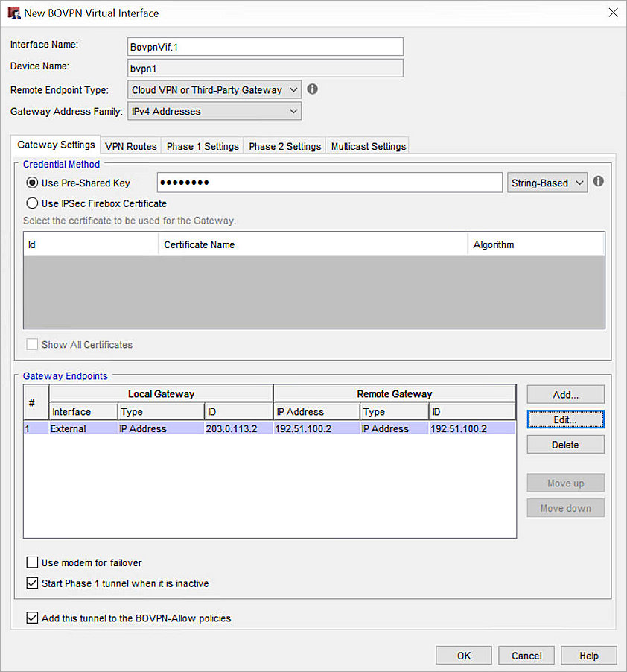Click info icon beside Remote Endpoint Type

pos(313,89)
